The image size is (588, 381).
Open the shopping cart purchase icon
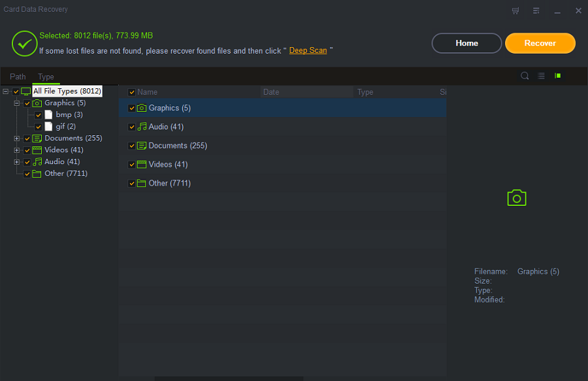click(x=515, y=10)
